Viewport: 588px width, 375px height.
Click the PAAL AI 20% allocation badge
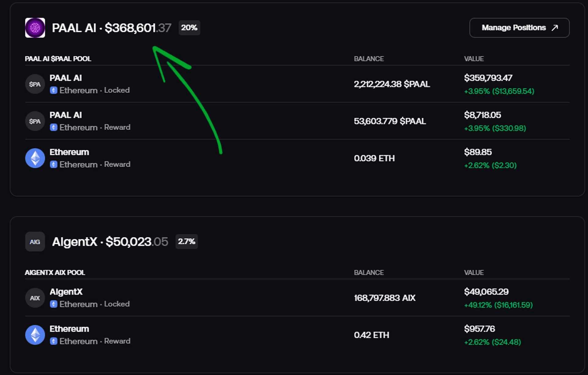189,28
